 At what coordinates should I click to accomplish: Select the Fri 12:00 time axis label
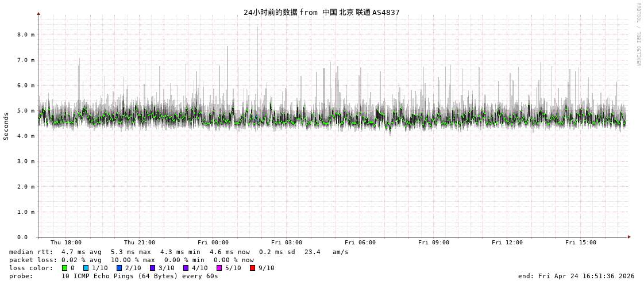(507, 243)
